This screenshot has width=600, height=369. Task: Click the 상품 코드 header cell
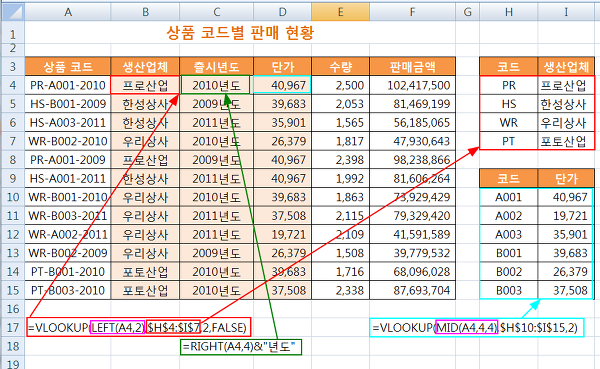pyautogui.click(x=68, y=67)
